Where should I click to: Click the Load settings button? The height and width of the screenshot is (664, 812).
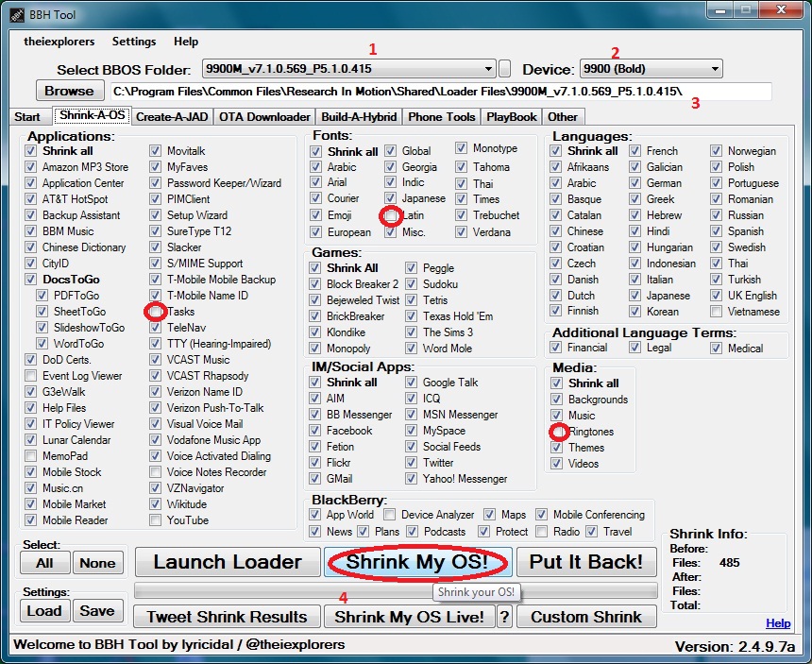pos(45,611)
